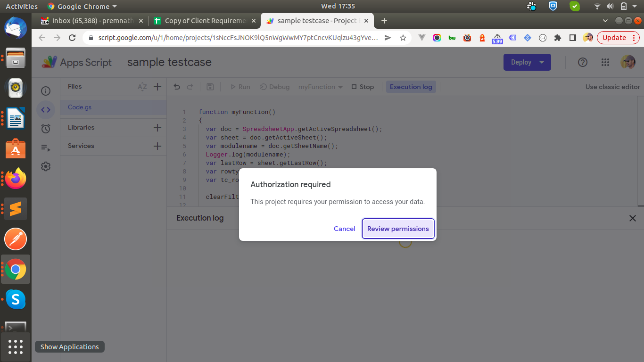Viewport: 644px width, 362px height.
Task: Click Review permissions in the dialog
Action: pyautogui.click(x=398, y=229)
